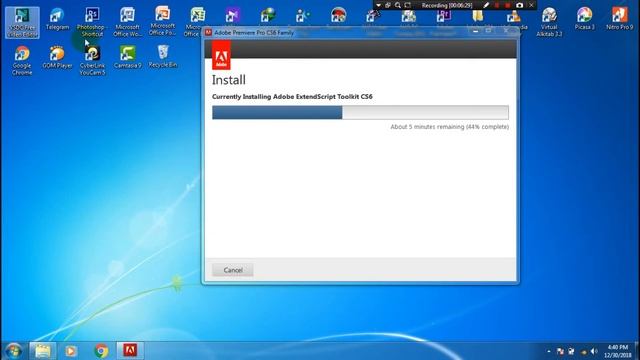Click the recorder fullscreen region icon

(407, 5)
